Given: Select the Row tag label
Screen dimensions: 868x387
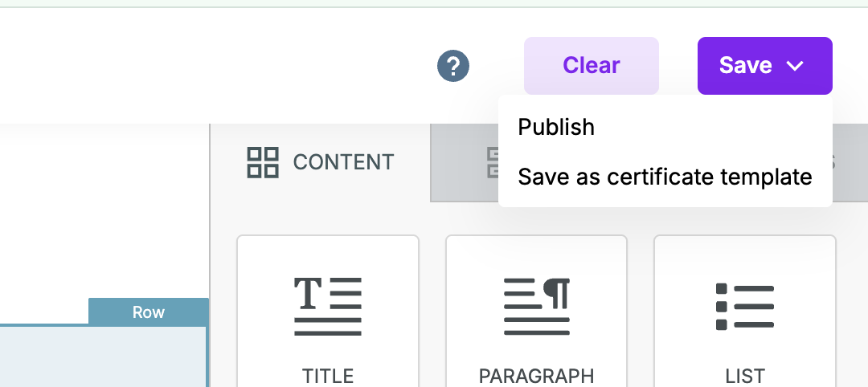Looking at the screenshot, I should click(x=149, y=312).
